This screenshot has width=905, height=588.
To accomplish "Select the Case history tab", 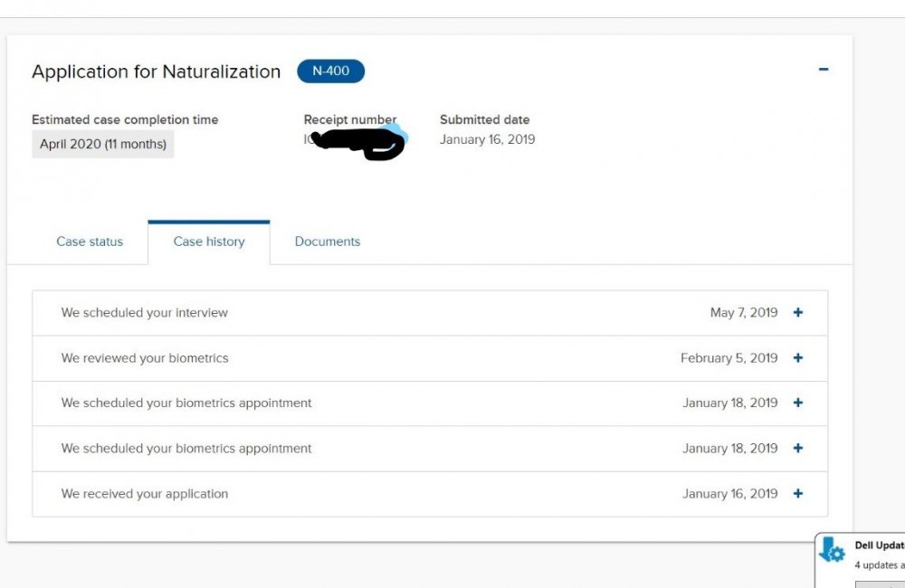I will [x=209, y=242].
